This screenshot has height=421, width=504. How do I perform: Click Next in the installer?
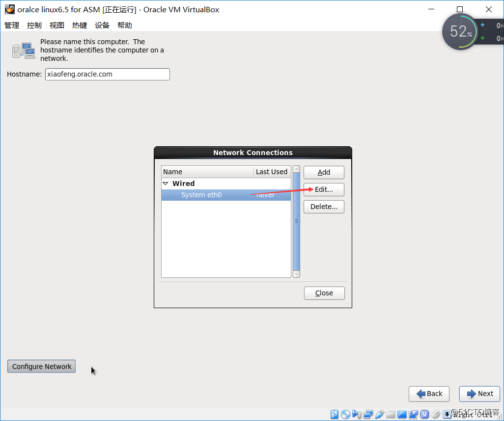479,394
